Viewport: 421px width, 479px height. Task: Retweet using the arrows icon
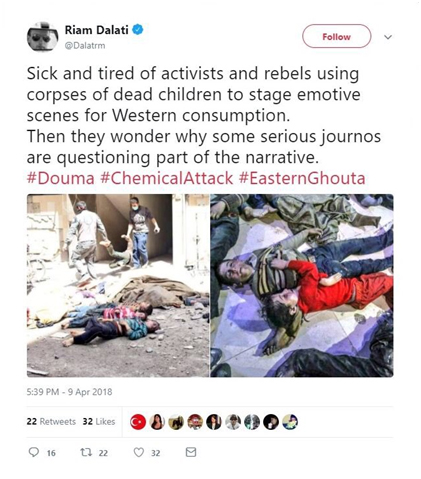click(x=85, y=452)
